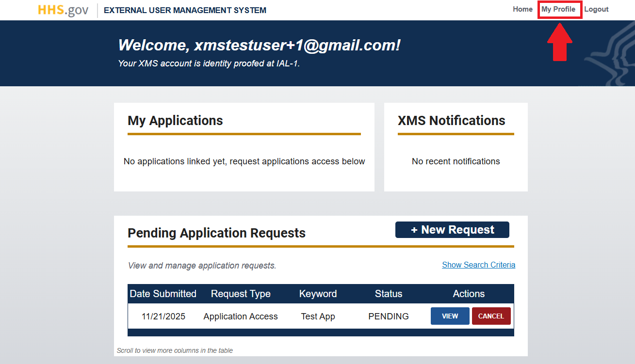Cancel the Test App pending request

point(491,316)
